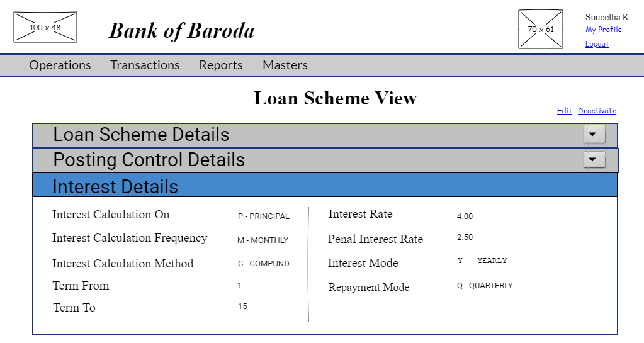Select the P - PRINCIPAL value
The height and width of the screenshot is (343, 644).
[264, 216]
